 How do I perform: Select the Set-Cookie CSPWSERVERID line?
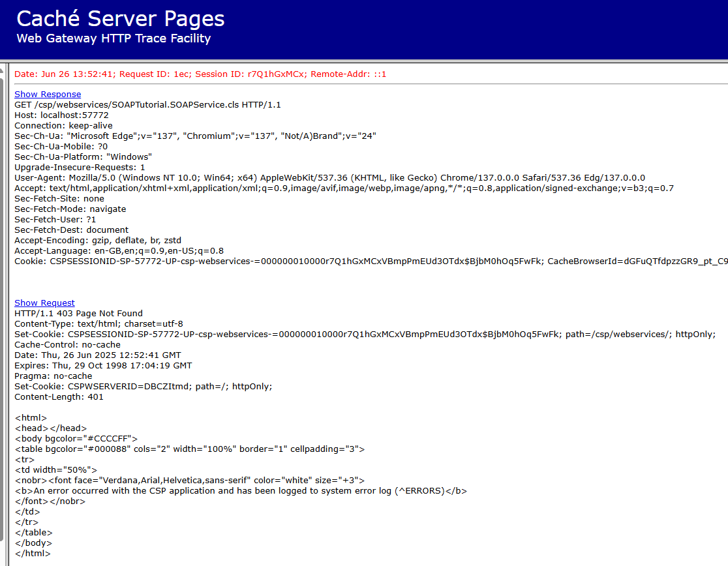143,387
